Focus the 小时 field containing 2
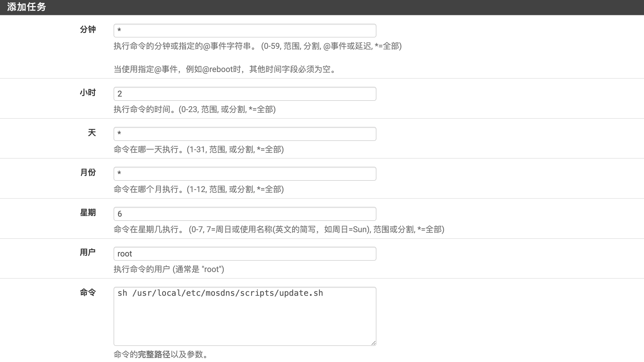The width and height of the screenshot is (644, 362). coord(245,94)
